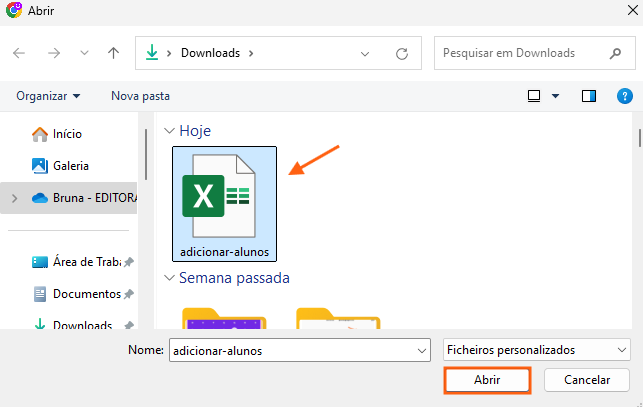Click the Cancelar button
643x407 pixels.
click(x=586, y=380)
